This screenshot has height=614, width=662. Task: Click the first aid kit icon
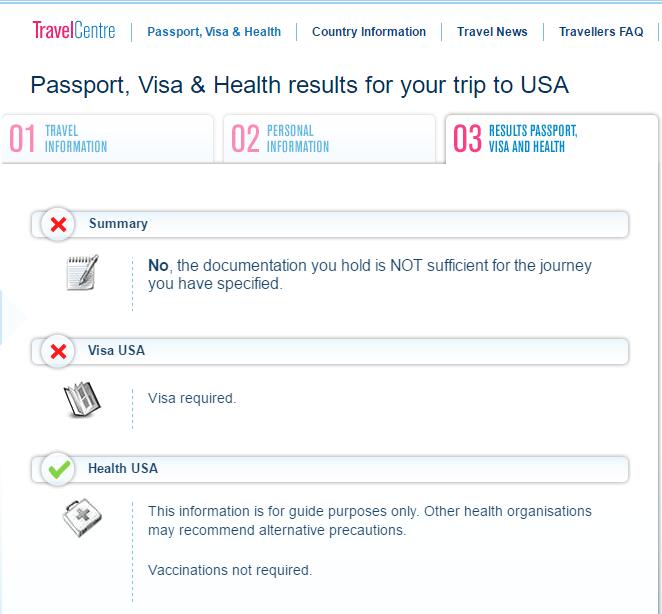click(82, 517)
